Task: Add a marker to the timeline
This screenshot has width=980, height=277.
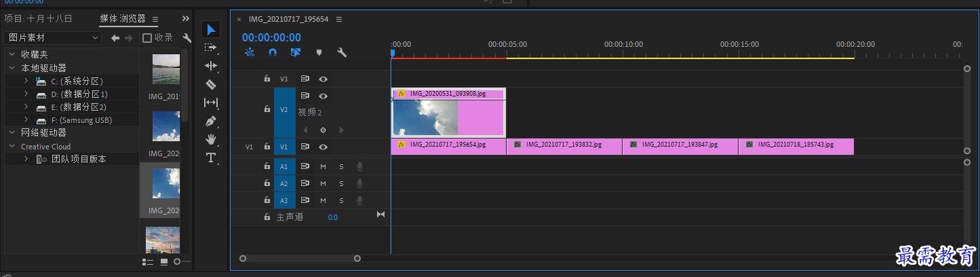Action: pos(319,52)
